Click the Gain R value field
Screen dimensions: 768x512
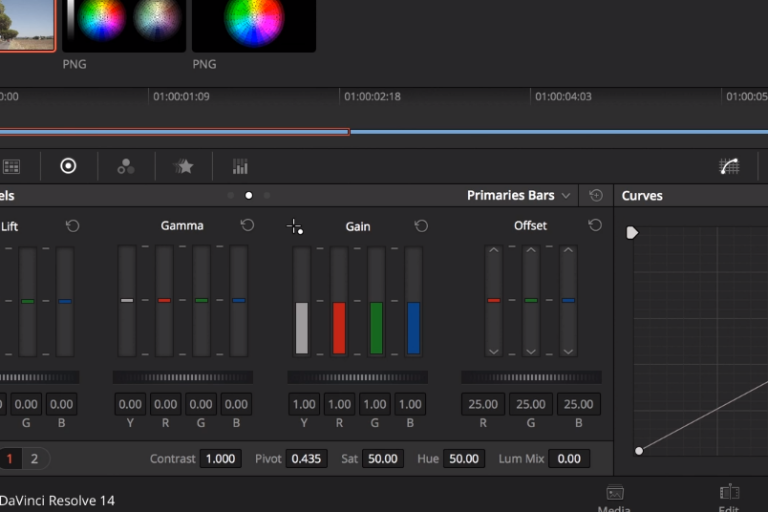coord(339,404)
